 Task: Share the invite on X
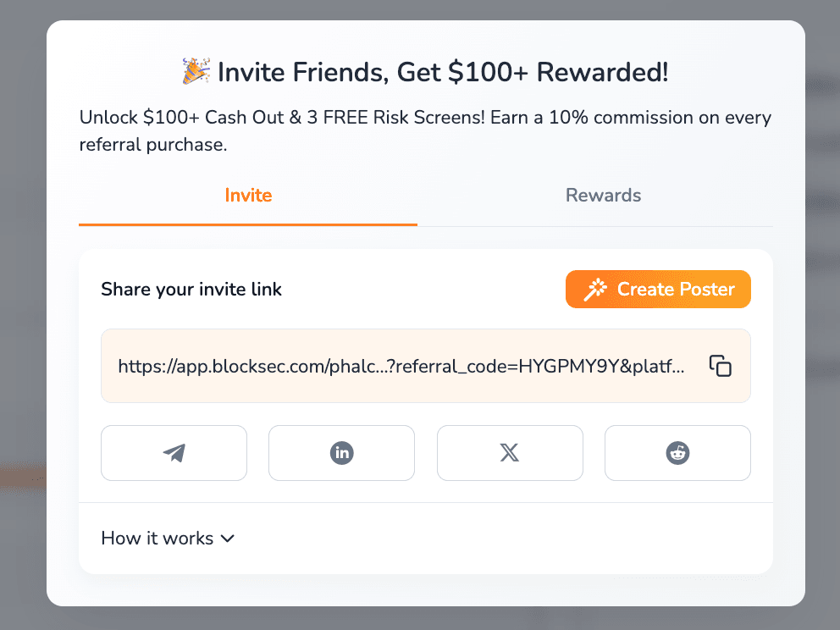pos(510,453)
